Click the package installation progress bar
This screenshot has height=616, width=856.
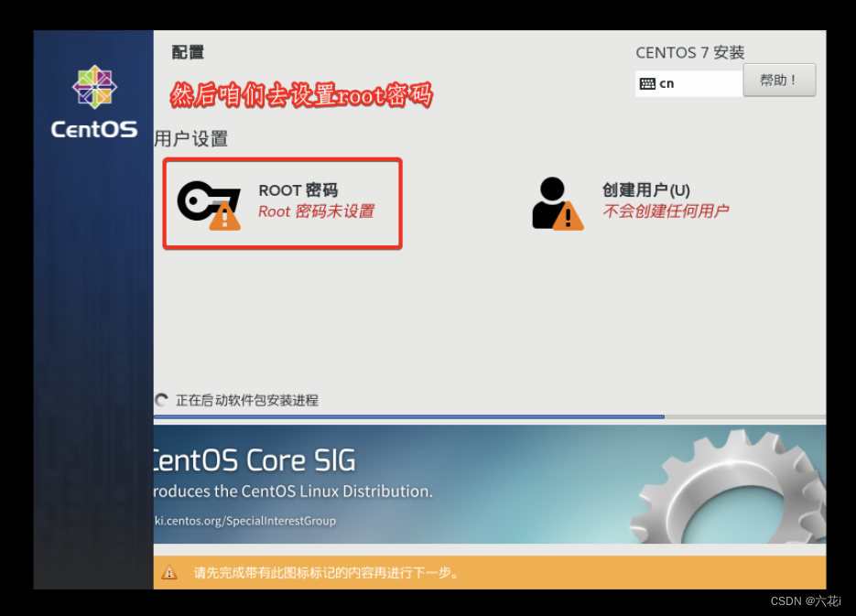point(490,416)
